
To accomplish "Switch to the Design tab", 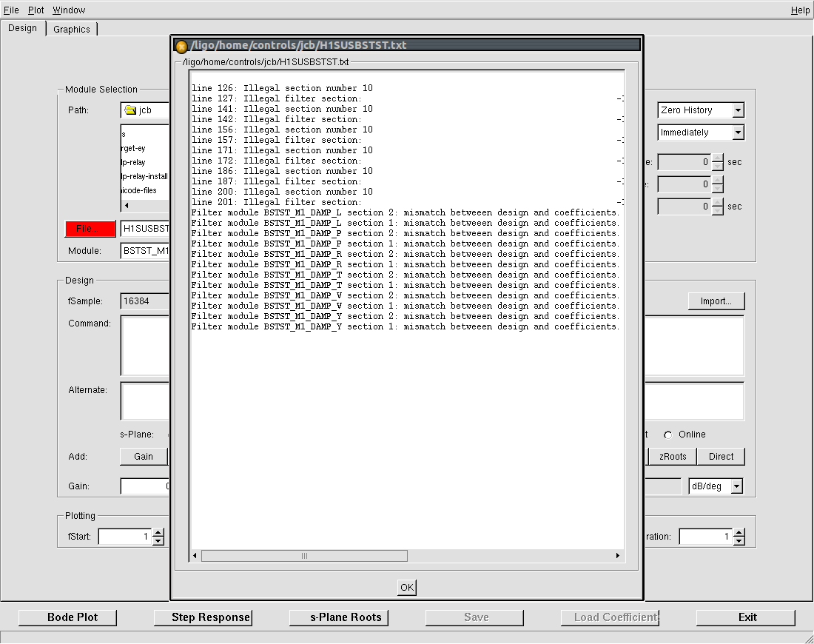I will (x=23, y=28).
